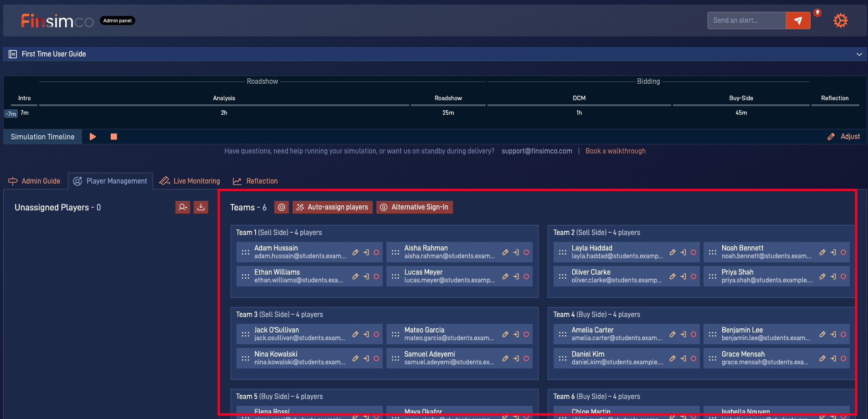Click Adjust to edit the timeline
This screenshot has height=419, width=868.
tap(844, 137)
